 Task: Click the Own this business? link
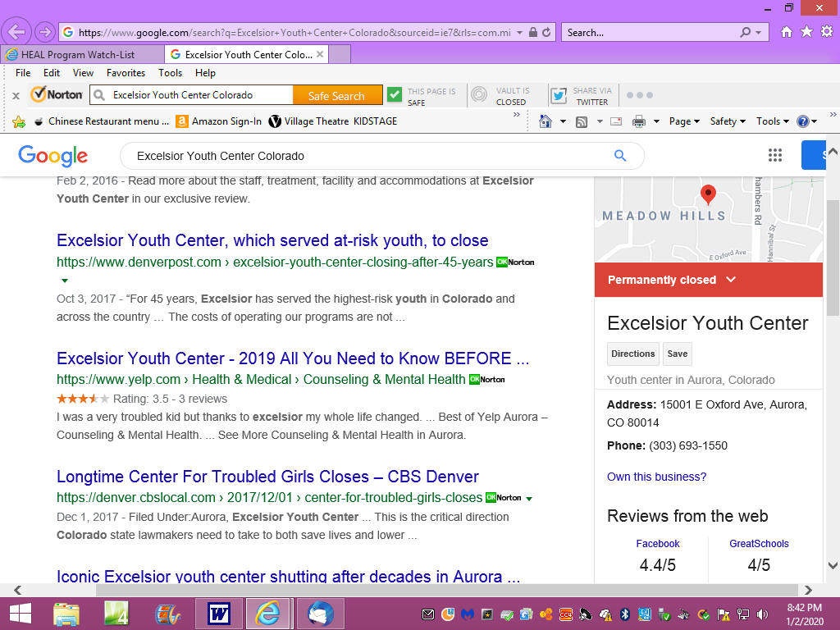tap(656, 477)
